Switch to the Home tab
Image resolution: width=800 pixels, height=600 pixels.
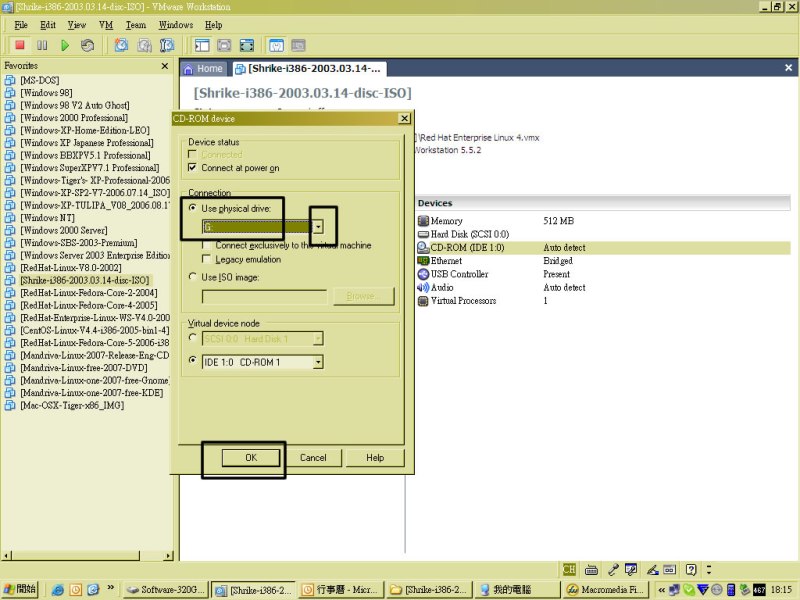coord(204,69)
